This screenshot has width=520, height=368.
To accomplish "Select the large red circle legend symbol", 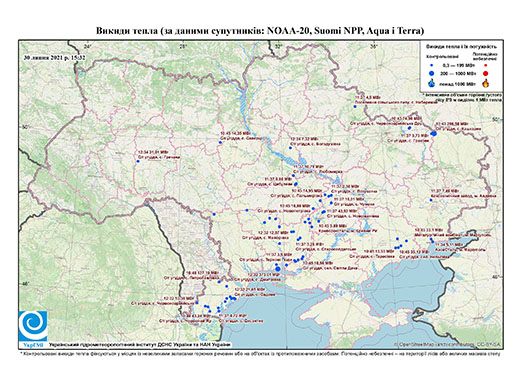I will 485,74.
